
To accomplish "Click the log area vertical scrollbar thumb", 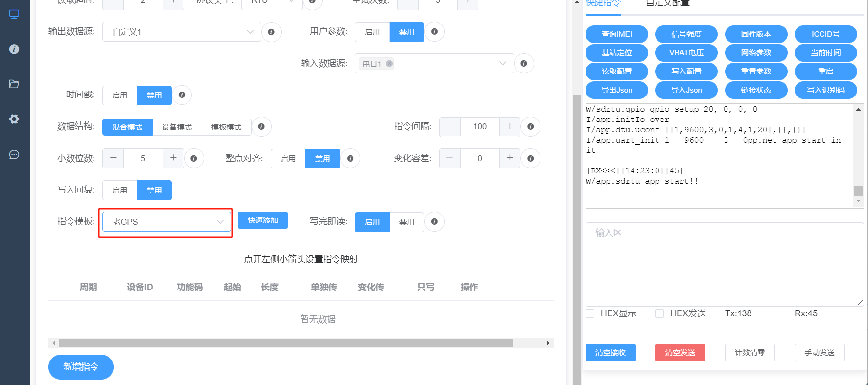I will point(858,191).
